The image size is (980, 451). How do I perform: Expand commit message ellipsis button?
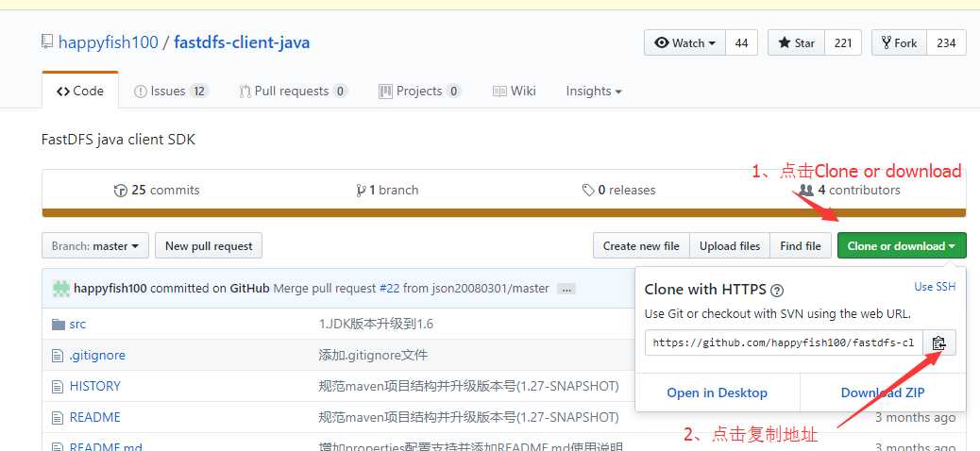click(x=566, y=290)
